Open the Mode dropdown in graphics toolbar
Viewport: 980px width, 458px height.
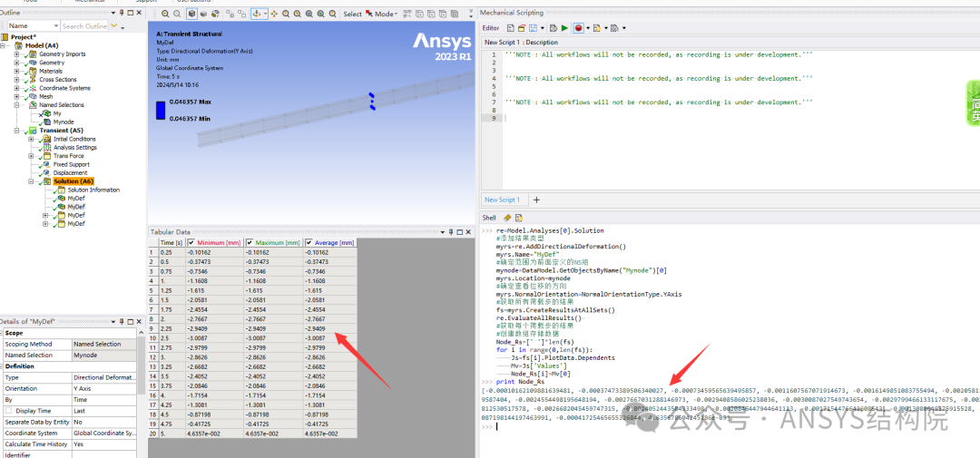397,14
